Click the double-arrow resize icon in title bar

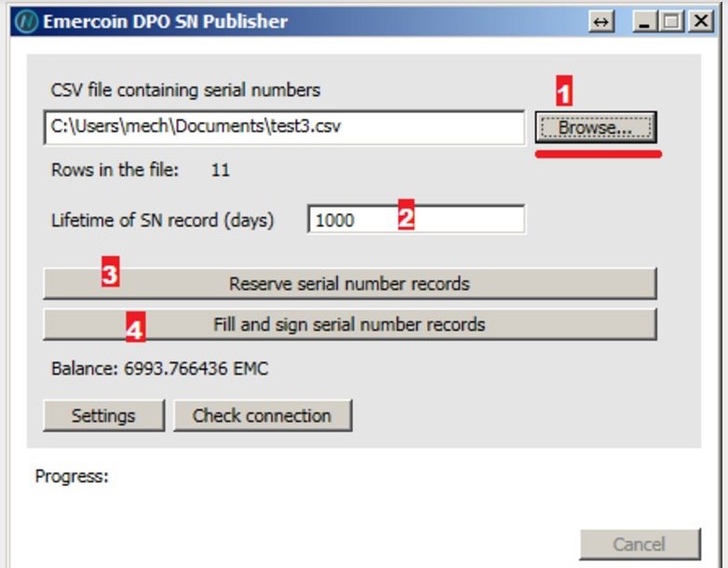pyautogui.click(x=601, y=21)
